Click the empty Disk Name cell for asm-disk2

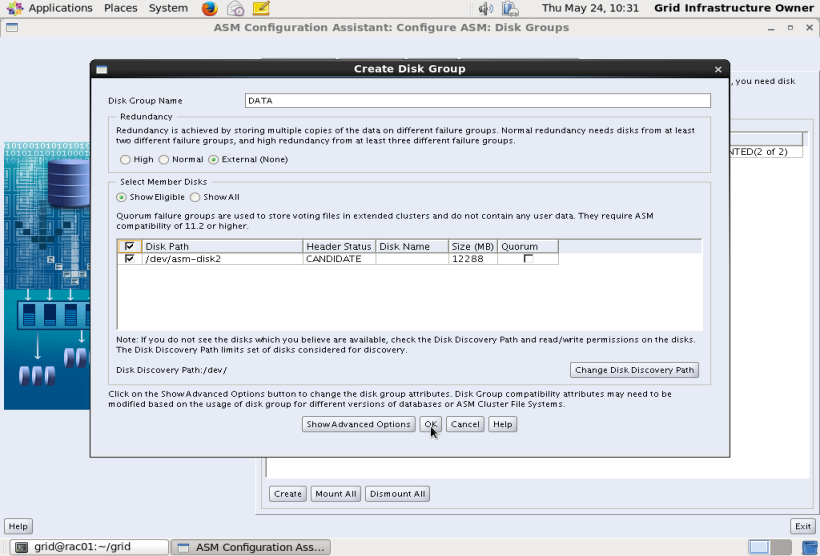click(x=412, y=259)
